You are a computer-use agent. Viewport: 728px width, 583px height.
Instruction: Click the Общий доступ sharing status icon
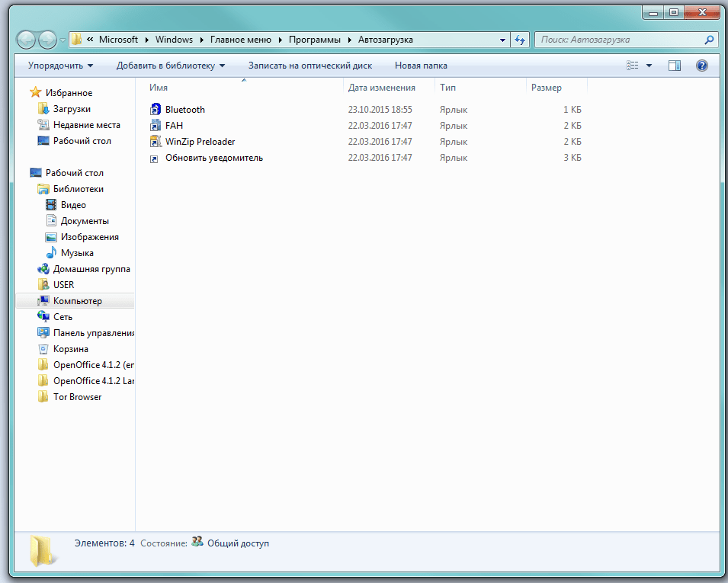(197, 542)
